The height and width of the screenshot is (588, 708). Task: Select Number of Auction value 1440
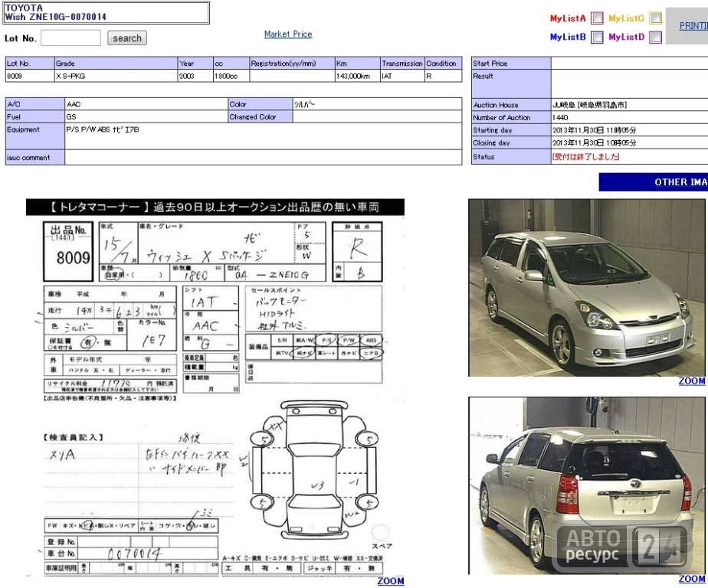(x=560, y=117)
